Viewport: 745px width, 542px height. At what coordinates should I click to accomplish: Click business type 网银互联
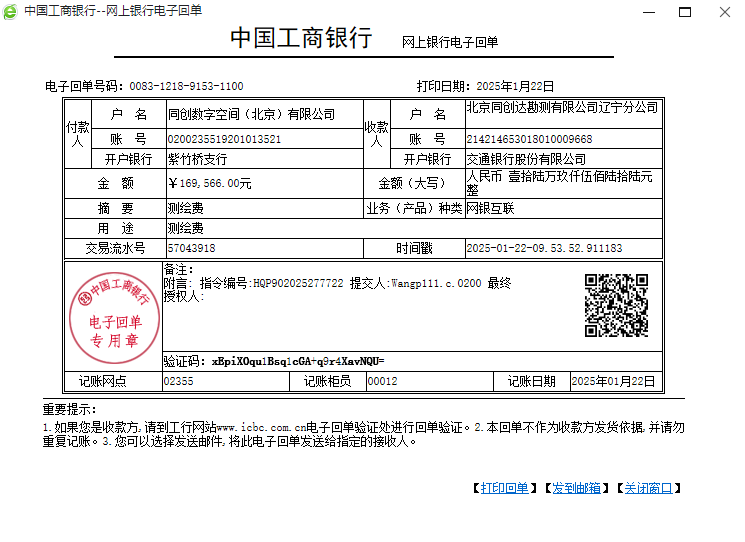pyautogui.click(x=490, y=208)
